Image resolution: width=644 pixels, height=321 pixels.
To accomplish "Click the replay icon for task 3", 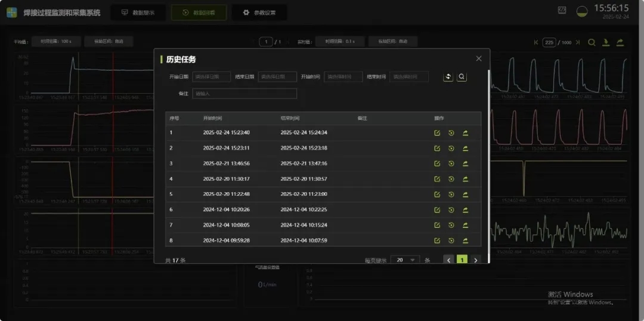I will (451, 163).
